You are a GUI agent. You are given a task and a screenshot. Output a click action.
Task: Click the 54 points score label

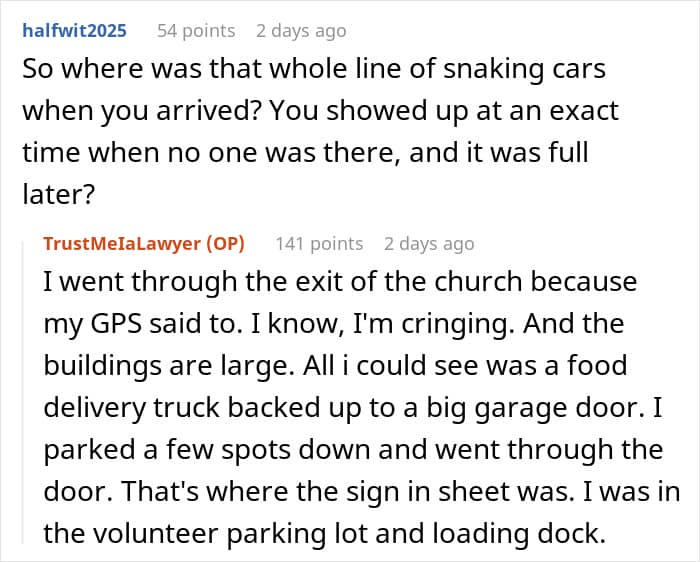click(196, 31)
